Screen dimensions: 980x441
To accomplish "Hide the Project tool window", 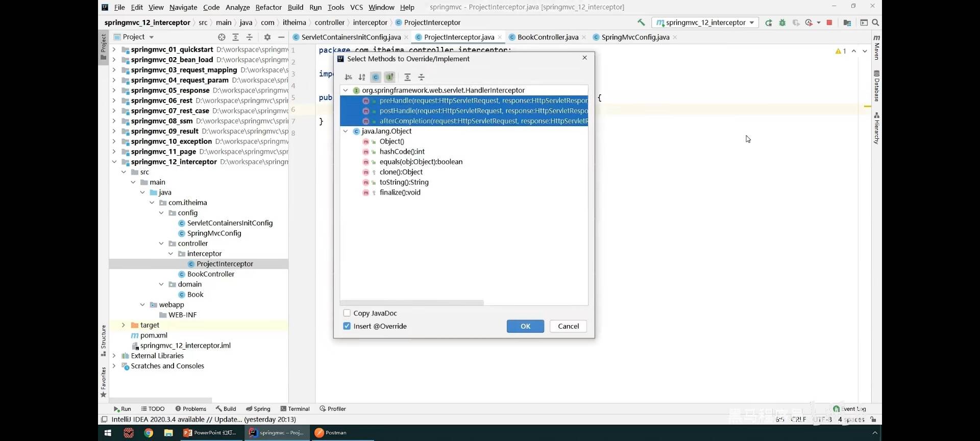I will click(x=281, y=37).
